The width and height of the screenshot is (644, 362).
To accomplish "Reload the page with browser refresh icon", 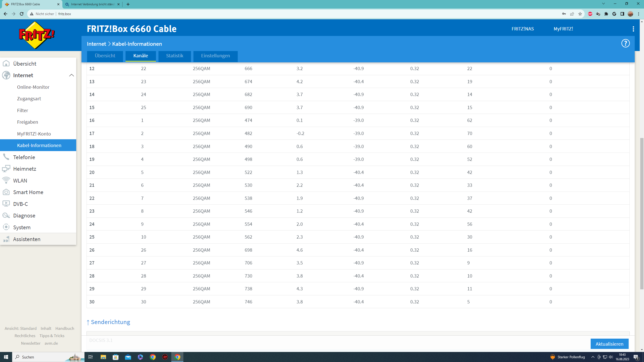I will point(22,14).
